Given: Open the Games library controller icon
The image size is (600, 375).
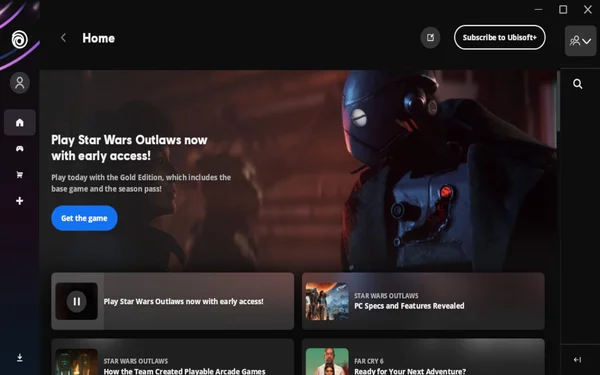Looking at the screenshot, I should 20,148.
